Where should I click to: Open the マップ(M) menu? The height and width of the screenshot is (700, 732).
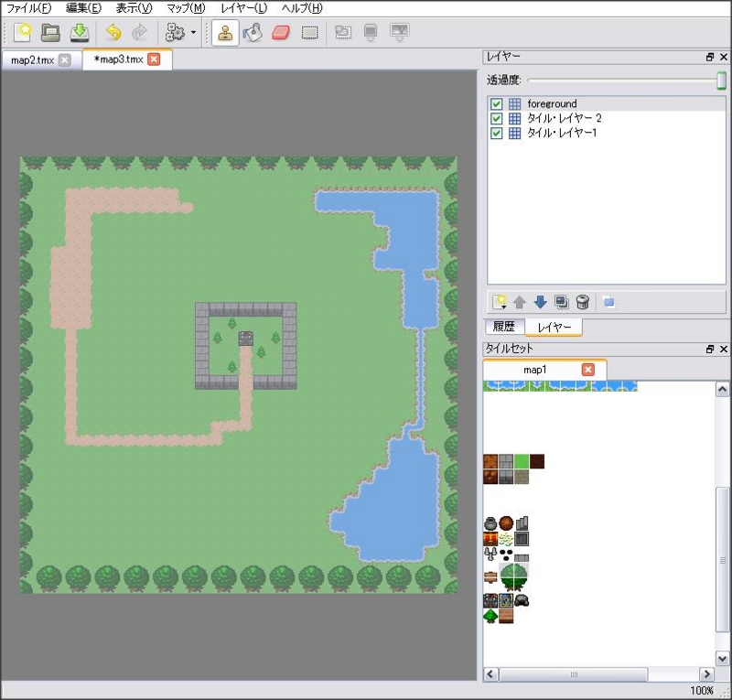[186, 8]
